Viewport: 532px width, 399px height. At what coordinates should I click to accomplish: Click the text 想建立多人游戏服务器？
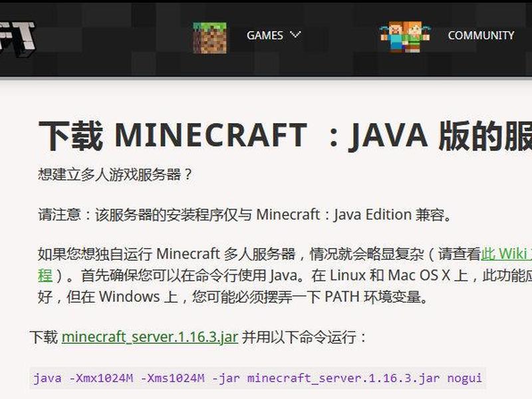pos(115,175)
